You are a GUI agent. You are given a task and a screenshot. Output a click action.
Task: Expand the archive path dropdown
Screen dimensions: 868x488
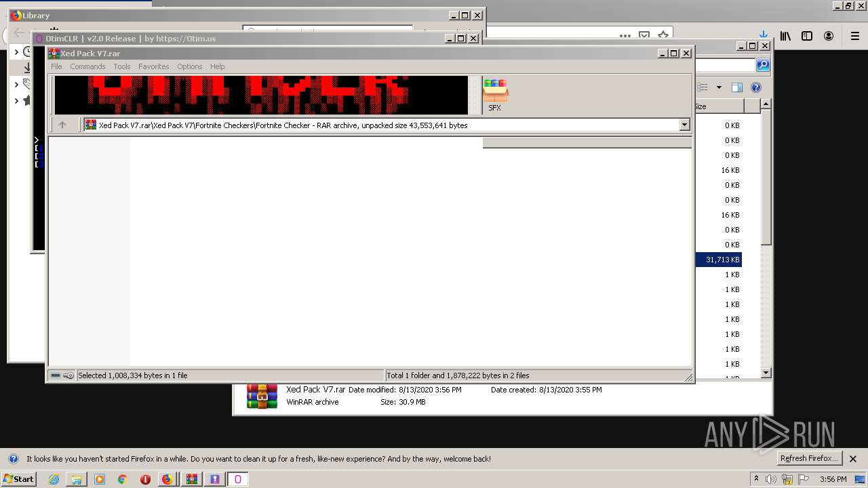tap(684, 125)
